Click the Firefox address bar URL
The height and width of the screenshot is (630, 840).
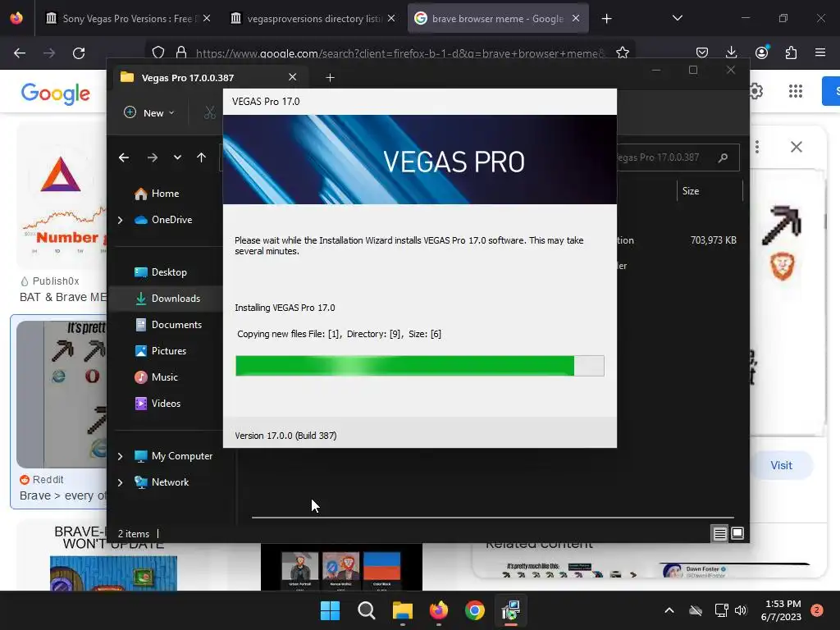pos(399,53)
